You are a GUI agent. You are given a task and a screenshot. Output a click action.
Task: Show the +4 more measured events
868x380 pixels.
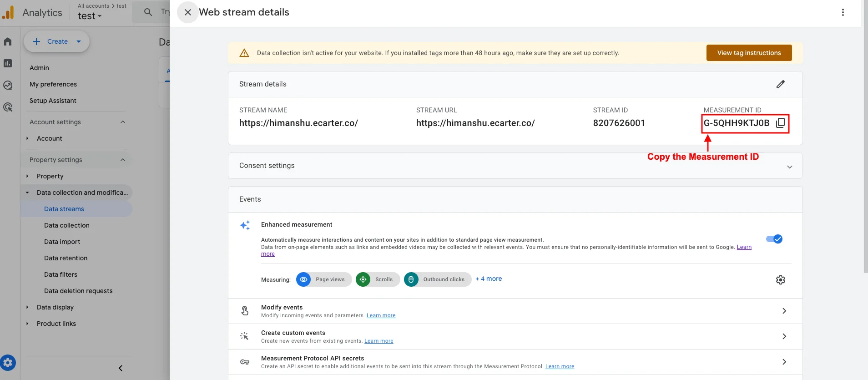(489, 279)
